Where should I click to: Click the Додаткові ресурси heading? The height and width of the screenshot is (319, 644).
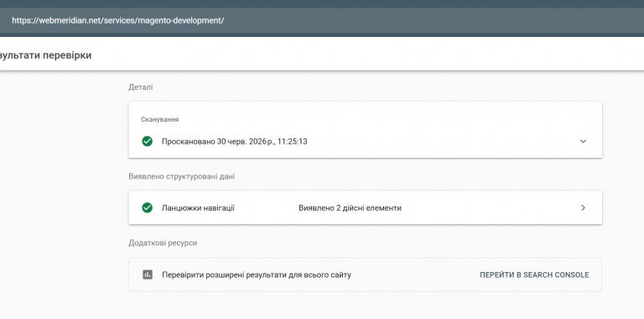tap(163, 243)
